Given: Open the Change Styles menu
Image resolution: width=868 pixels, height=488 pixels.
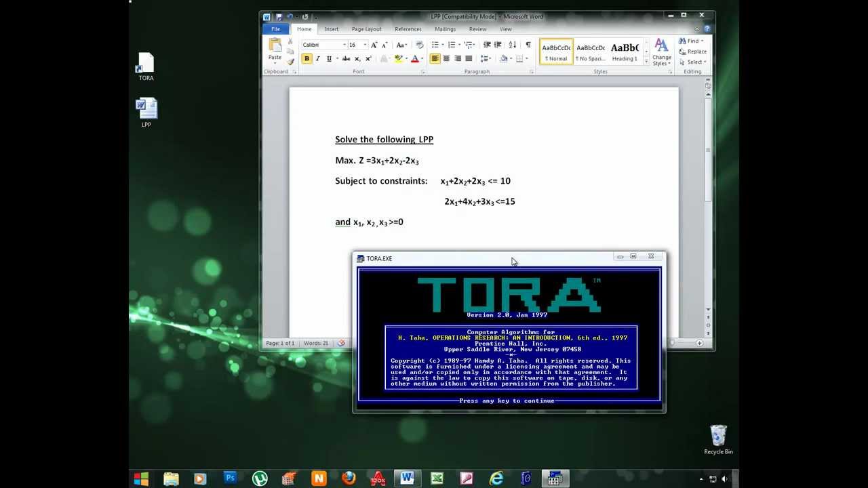Looking at the screenshot, I should click(x=662, y=52).
